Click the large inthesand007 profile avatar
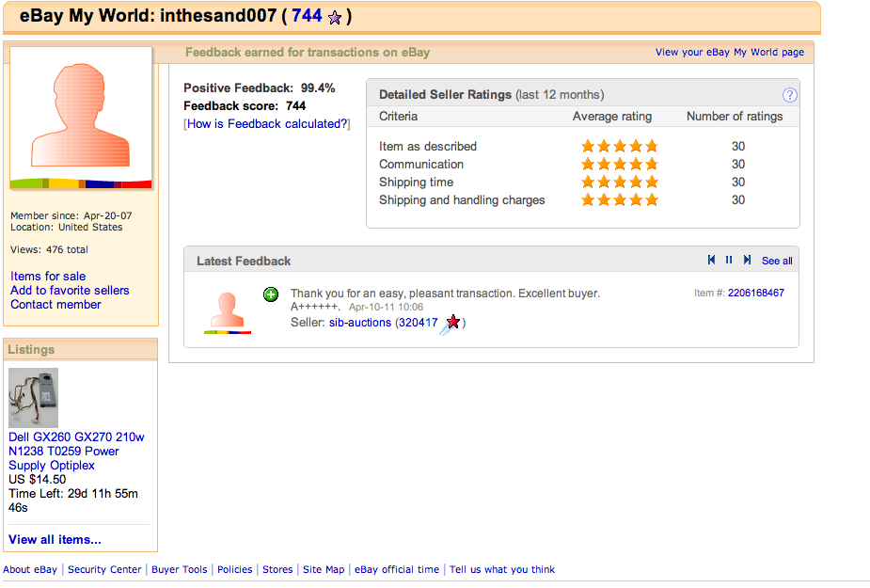Screen dimensions: 870x588 (x=81, y=119)
